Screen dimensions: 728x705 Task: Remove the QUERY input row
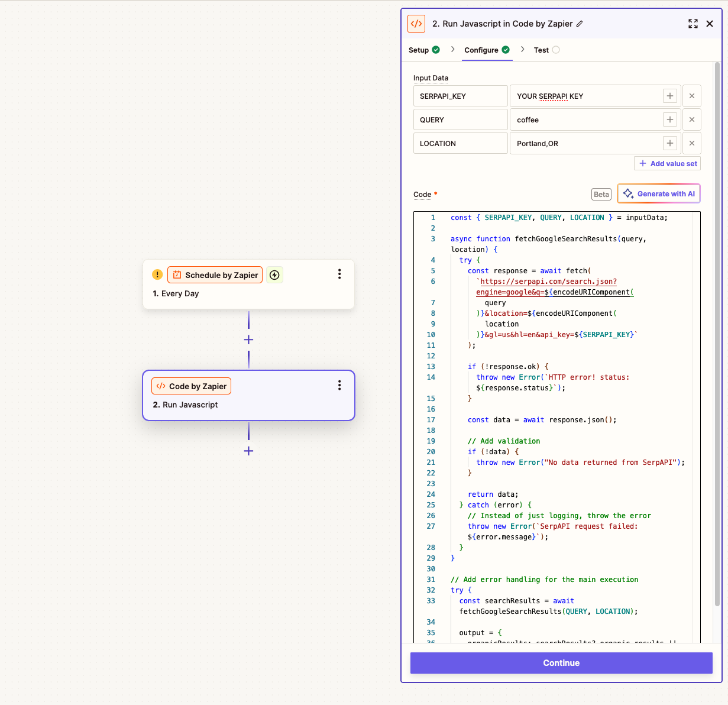coord(692,119)
